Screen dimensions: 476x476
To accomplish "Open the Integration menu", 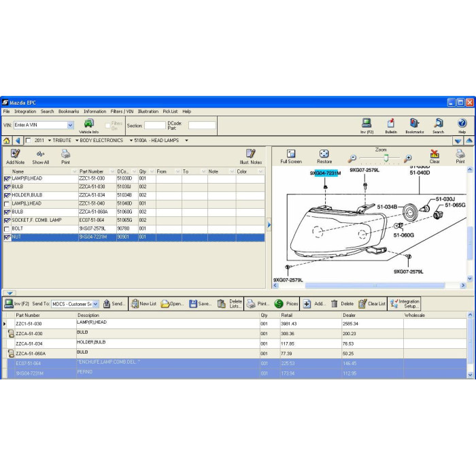I will click(25, 112).
